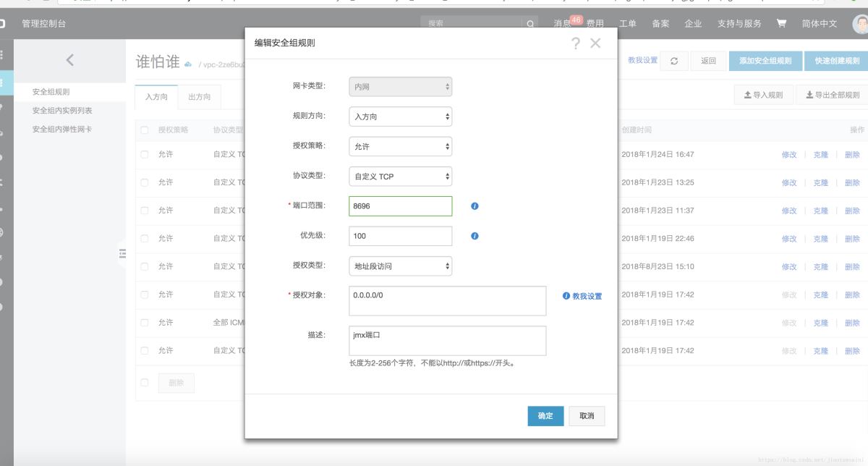Check the first rule row checkbox

[145, 155]
